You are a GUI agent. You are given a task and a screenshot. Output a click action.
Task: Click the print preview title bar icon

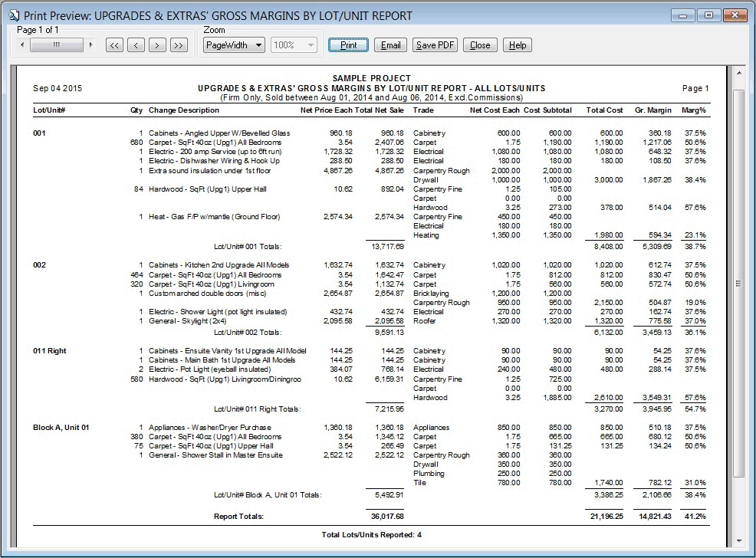coord(14,15)
